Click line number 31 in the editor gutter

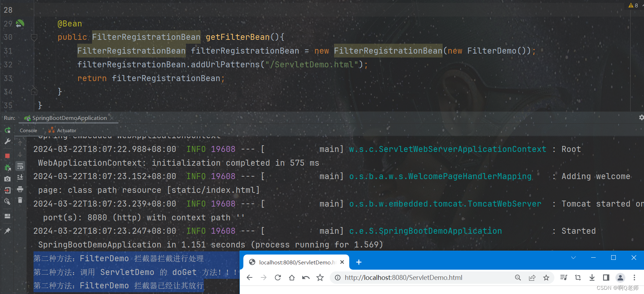pos(8,51)
